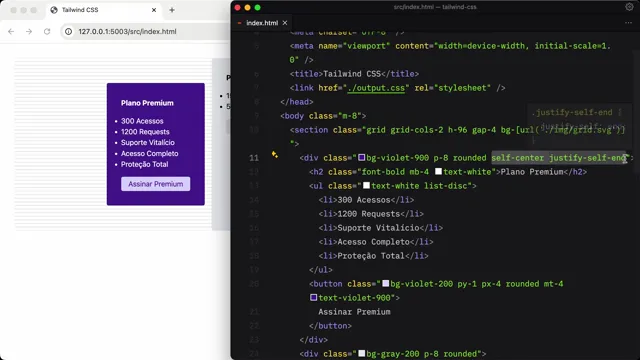Click the bg-violet-200 color swatch
Viewport: 640px width, 360px height.
385,283
